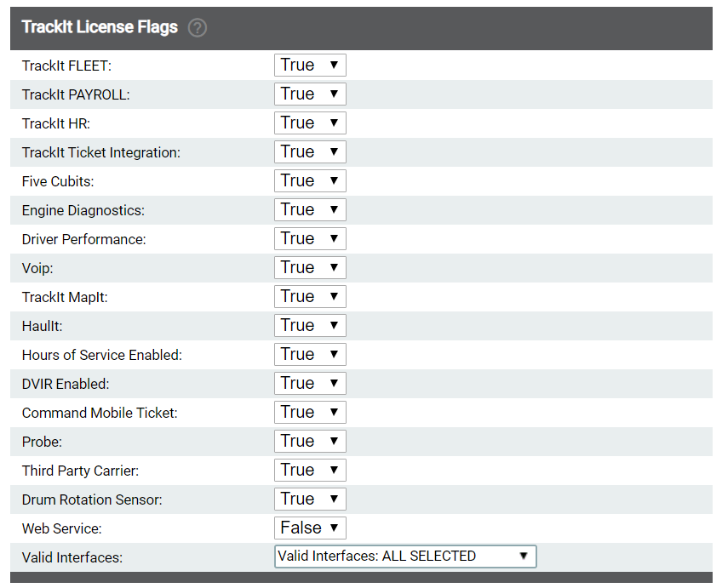Click the Voip label

37,269
